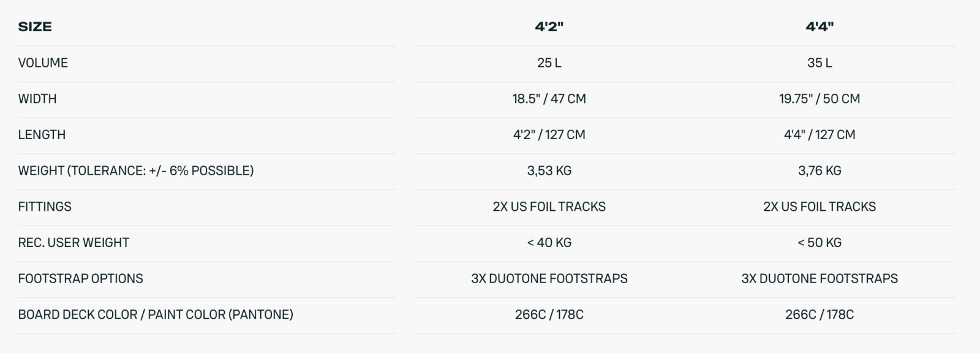
Task: Select the 35 L volume value
Action: 820,63
